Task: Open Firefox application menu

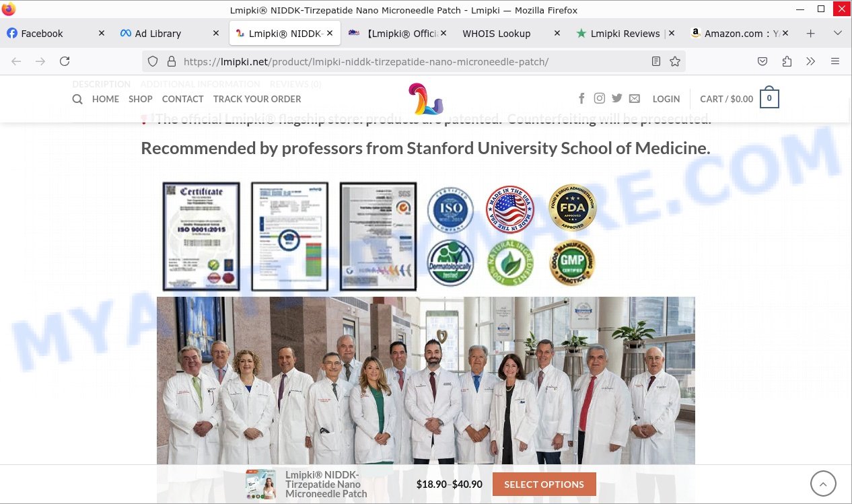Action: tap(835, 61)
